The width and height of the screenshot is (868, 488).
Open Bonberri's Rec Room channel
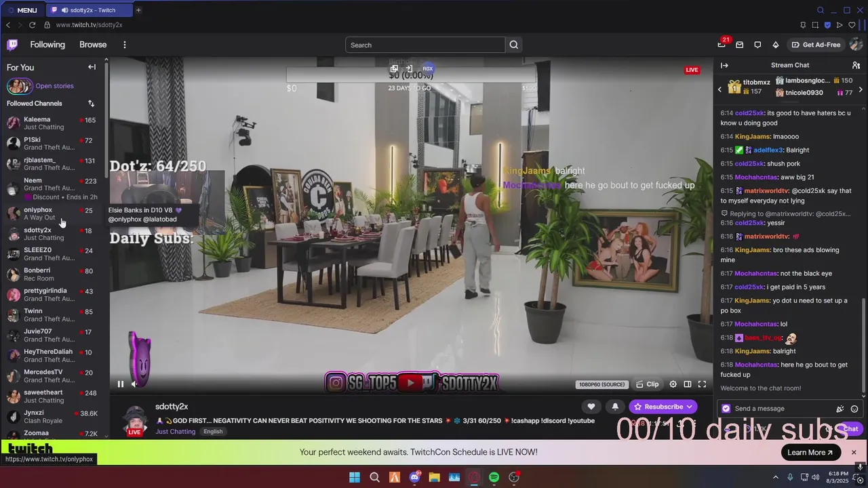[x=53, y=274]
